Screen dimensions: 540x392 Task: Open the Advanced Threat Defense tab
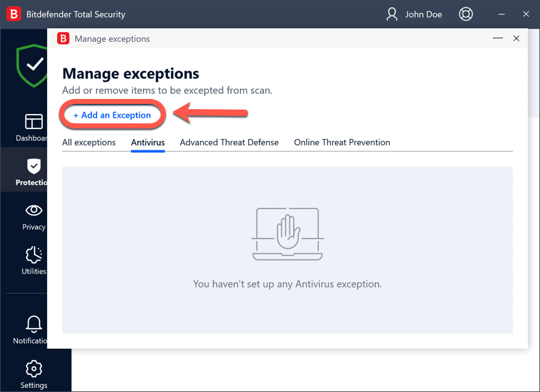229,143
